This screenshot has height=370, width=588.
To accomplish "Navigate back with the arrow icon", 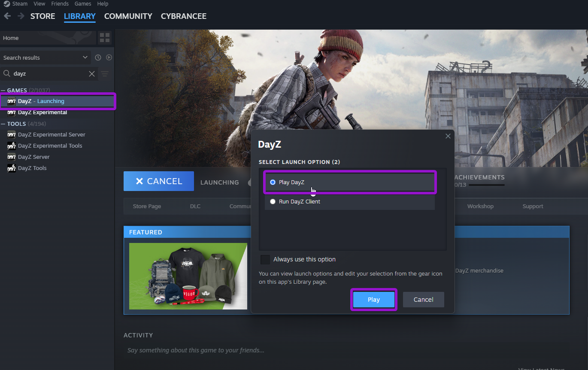I will 7,16.
